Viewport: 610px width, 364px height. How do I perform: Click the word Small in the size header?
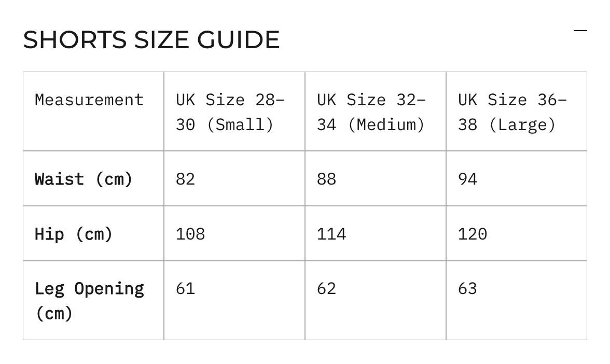coord(240,125)
